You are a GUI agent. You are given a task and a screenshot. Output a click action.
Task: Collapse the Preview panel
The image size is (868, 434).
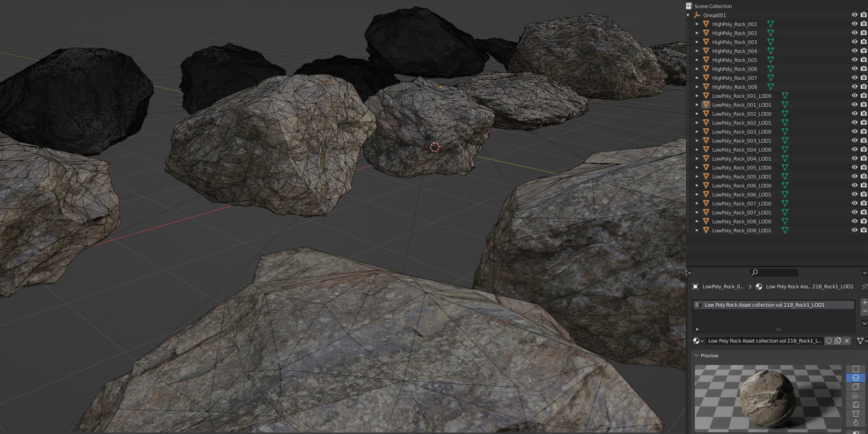697,356
